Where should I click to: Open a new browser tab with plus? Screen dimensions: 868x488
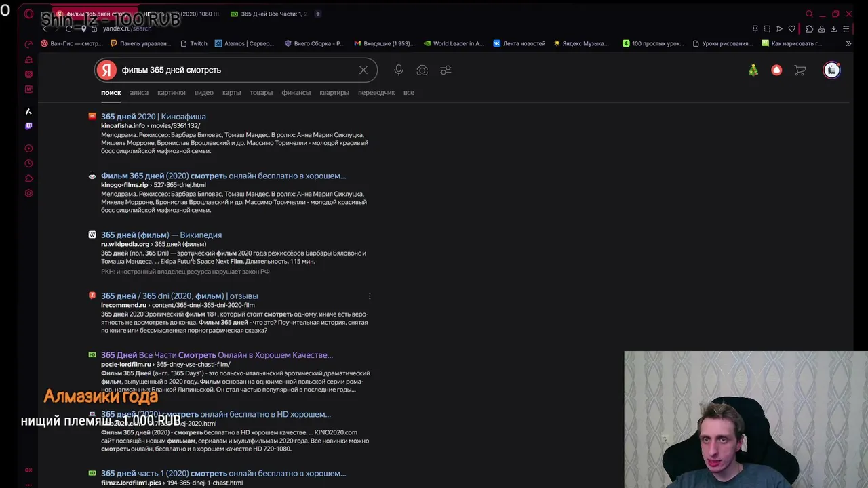point(317,14)
